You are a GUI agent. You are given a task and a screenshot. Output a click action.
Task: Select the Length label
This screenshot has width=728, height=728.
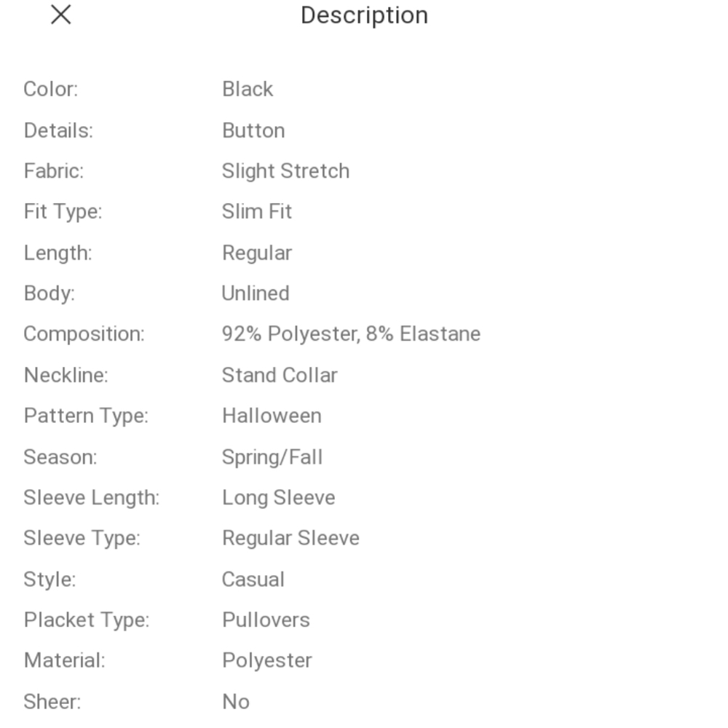(x=58, y=253)
